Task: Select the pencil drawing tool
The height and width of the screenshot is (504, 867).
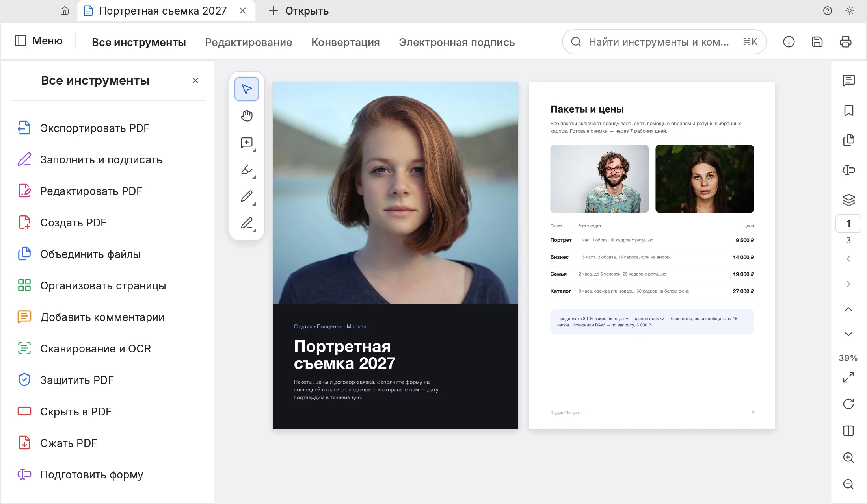Action: click(x=247, y=196)
